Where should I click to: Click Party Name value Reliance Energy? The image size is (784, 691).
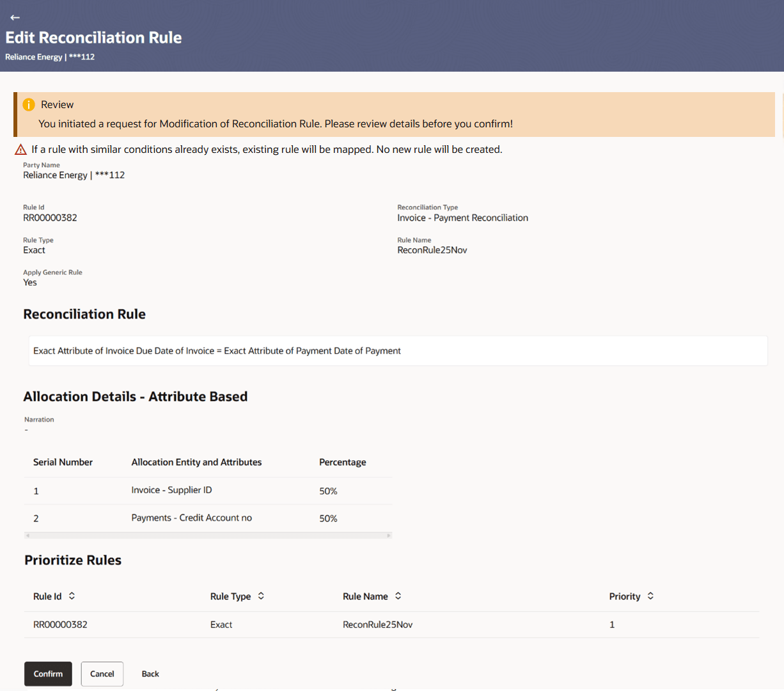pos(74,175)
